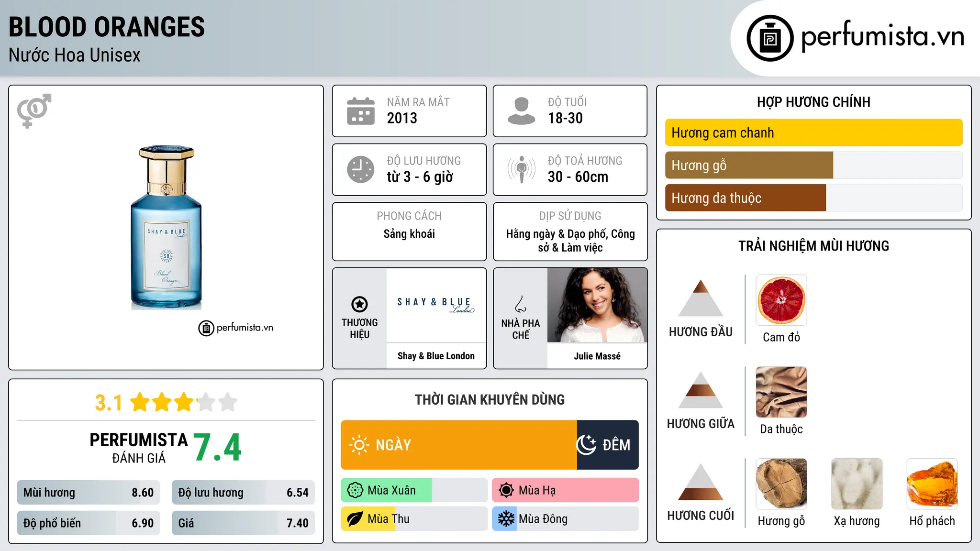Click the small perfumista.vn watermark logo under bottle

[x=236, y=328]
